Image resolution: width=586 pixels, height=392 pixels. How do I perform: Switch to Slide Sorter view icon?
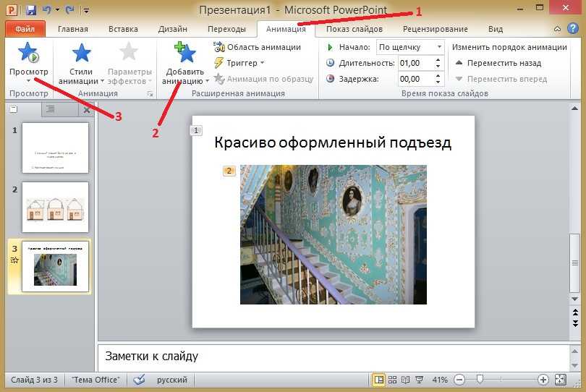point(392,380)
